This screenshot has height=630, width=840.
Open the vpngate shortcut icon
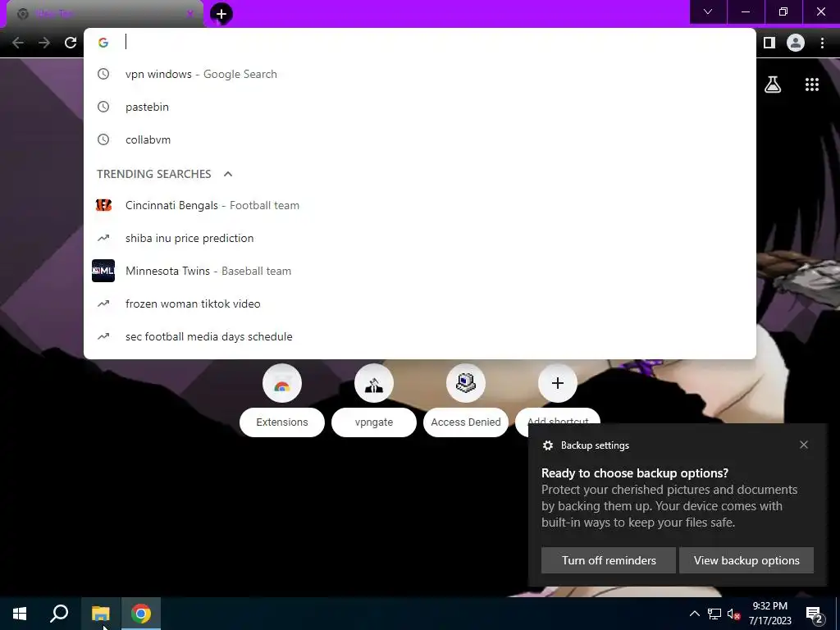pyautogui.click(x=374, y=383)
